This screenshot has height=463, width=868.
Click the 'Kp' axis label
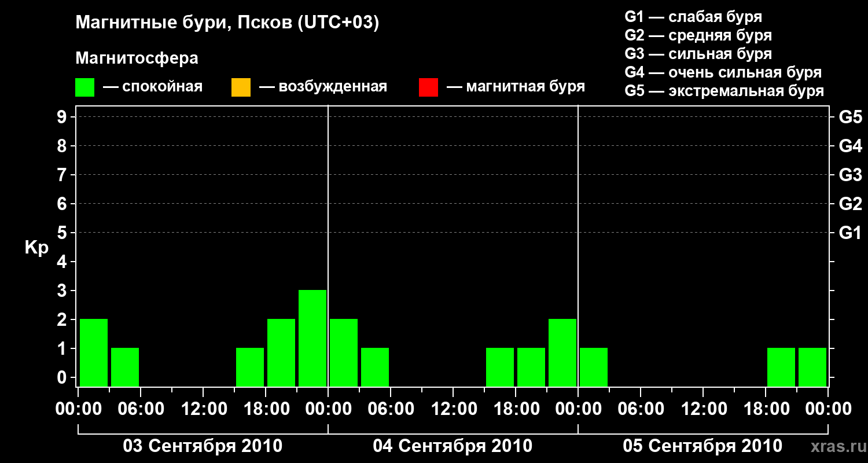pyautogui.click(x=36, y=248)
